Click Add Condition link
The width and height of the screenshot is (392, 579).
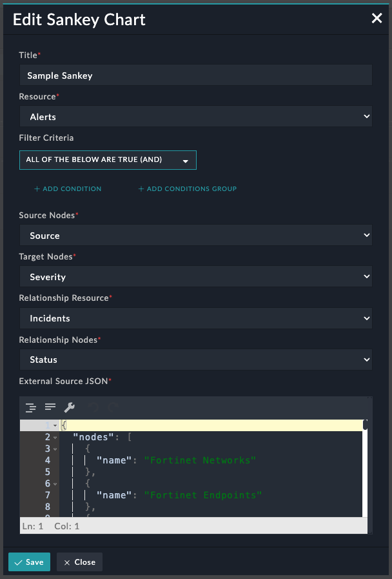pyautogui.click(x=68, y=189)
